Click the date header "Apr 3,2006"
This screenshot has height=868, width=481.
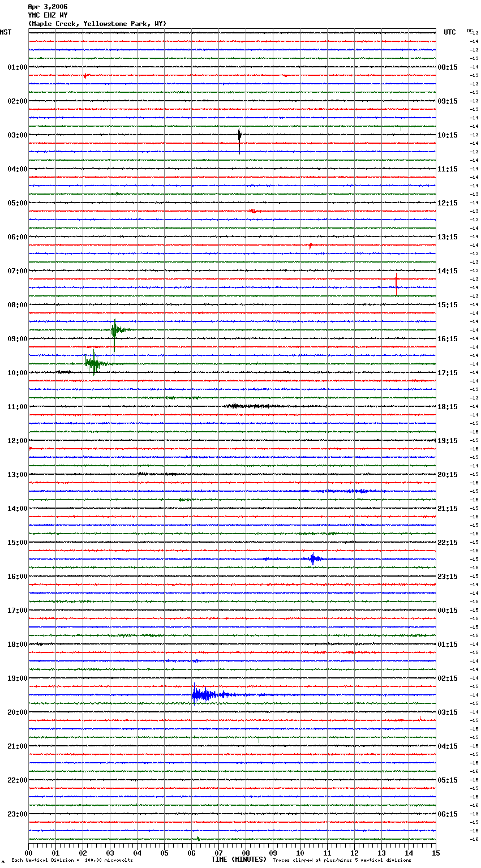(x=48, y=7)
